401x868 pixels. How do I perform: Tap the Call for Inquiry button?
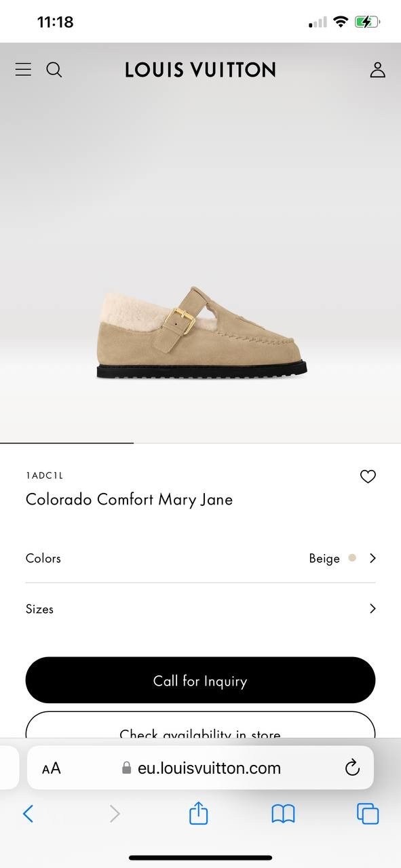(x=200, y=680)
